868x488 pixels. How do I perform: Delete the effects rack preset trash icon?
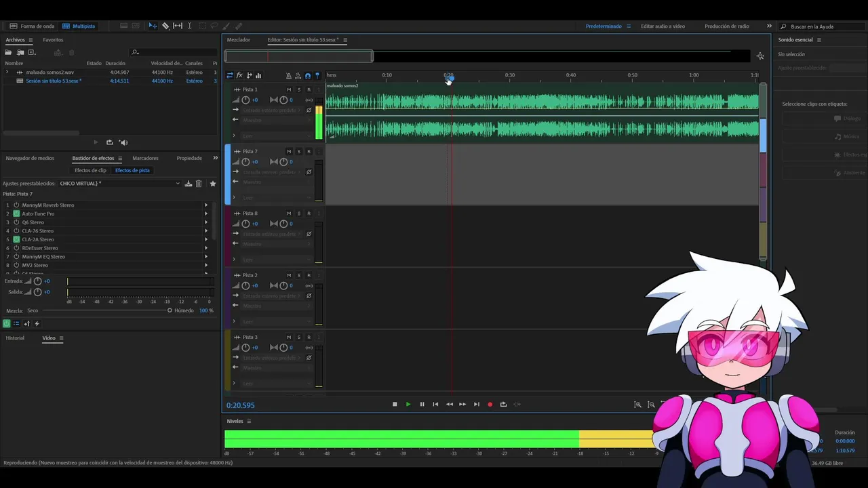point(199,184)
